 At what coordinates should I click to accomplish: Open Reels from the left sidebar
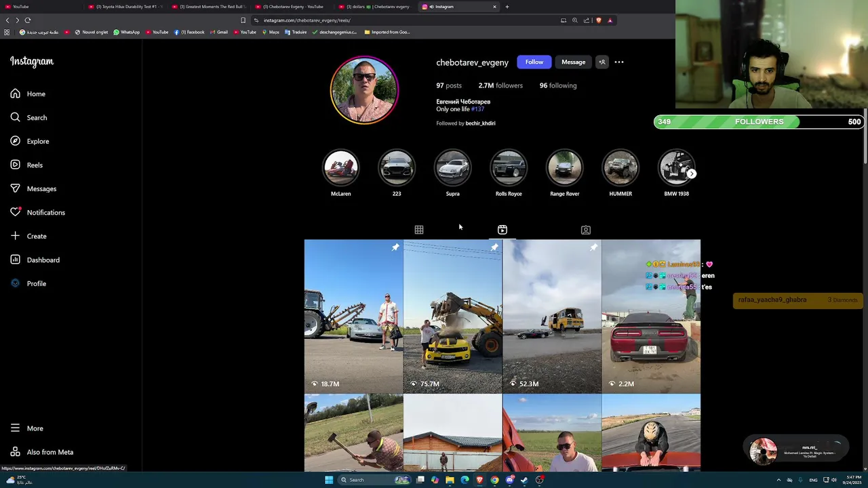[26, 165]
